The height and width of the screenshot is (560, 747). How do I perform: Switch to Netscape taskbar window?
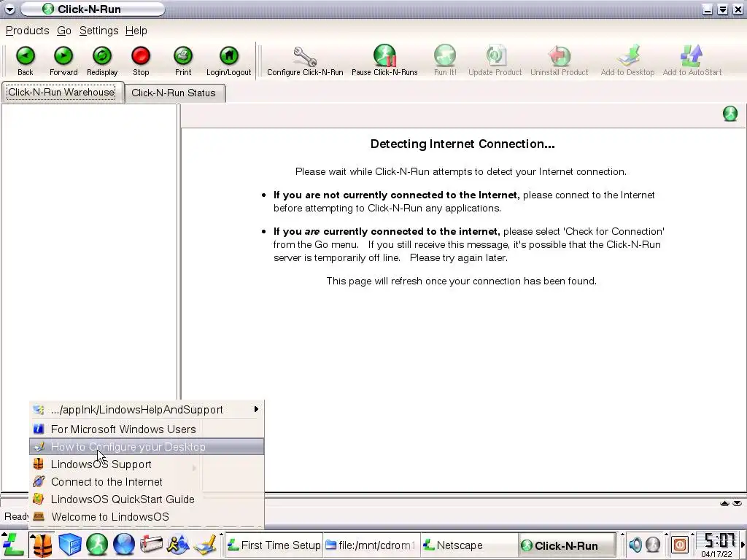(x=469, y=545)
